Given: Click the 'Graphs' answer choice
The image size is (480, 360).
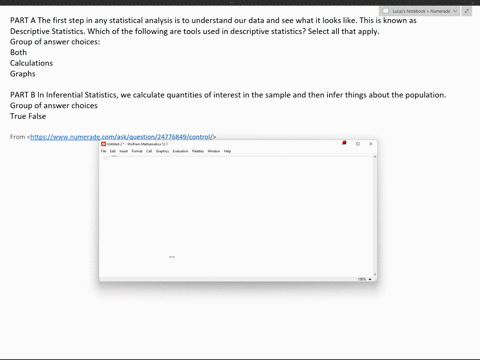Looking at the screenshot, I should click(x=22, y=74).
